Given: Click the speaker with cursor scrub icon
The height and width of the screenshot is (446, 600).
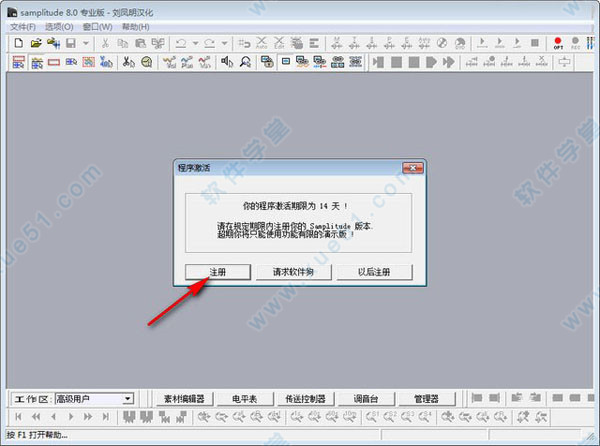Looking at the screenshot, I should coord(227,62).
